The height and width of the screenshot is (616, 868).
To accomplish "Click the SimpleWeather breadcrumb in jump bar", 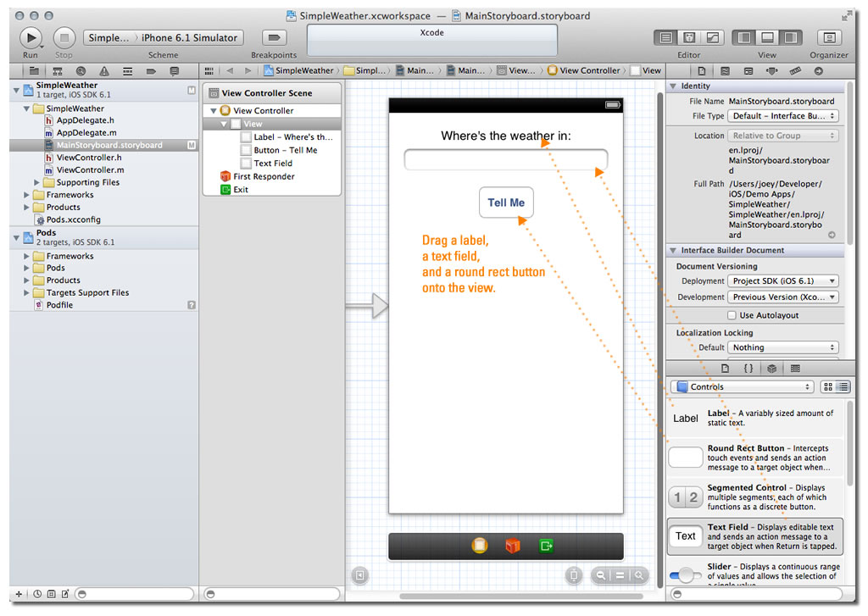I will pyautogui.click(x=299, y=70).
